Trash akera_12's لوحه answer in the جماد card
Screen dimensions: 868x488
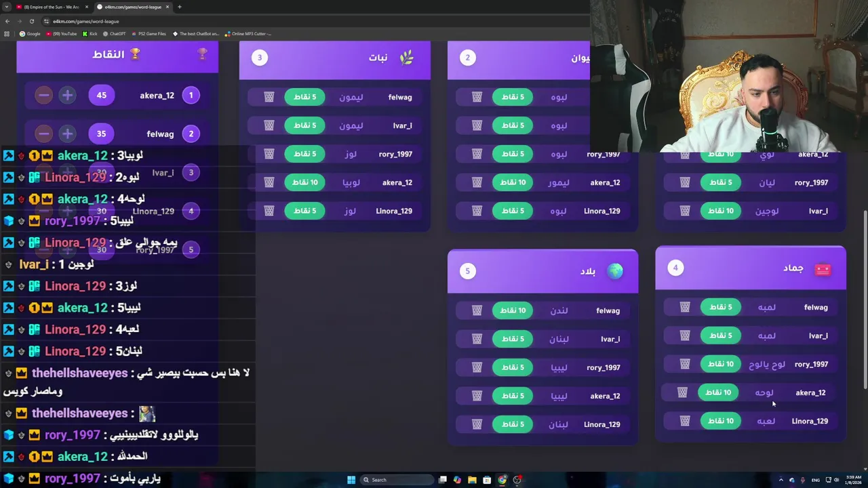tap(682, 392)
